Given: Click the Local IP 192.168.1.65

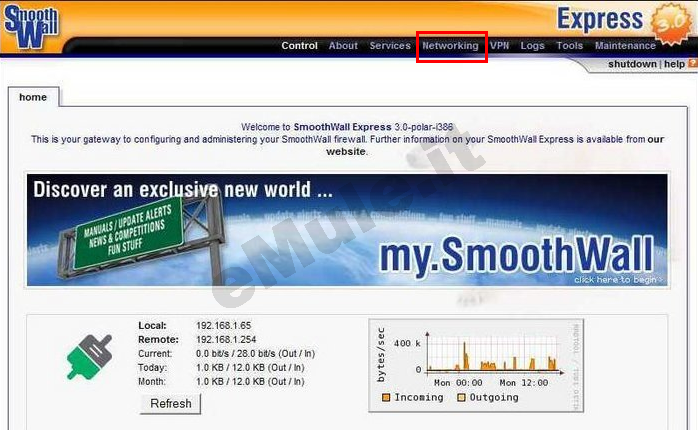Looking at the screenshot, I should 223,325.
